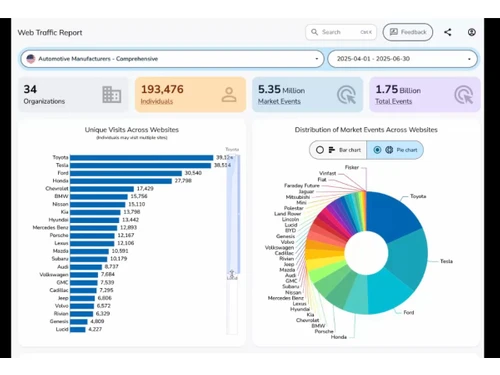Click the GMC label in the bar chart
500x375 pixels.
(x=62, y=282)
